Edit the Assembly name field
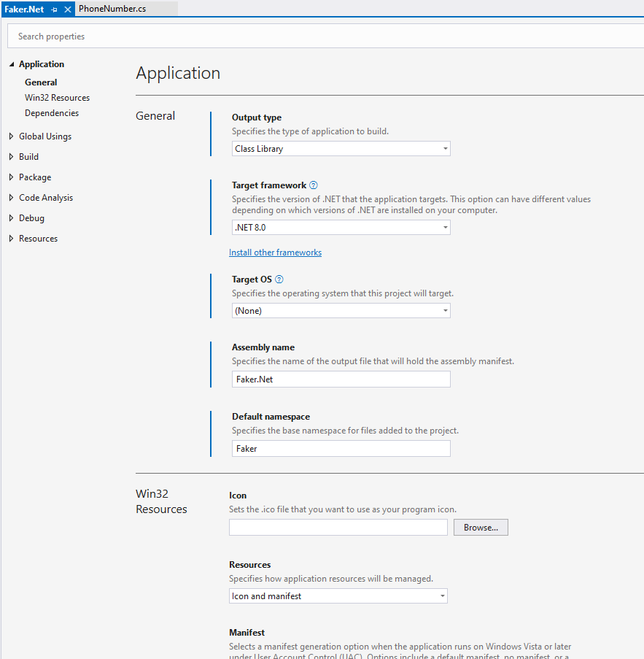The width and height of the screenshot is (644, 659). 341,379
